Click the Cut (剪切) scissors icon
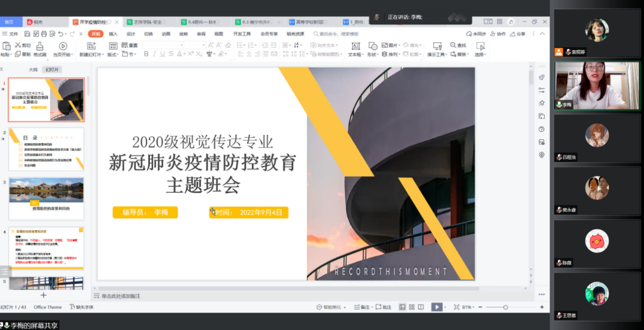The height and width of the screenshot is (330, 644). tap(18, 45)
